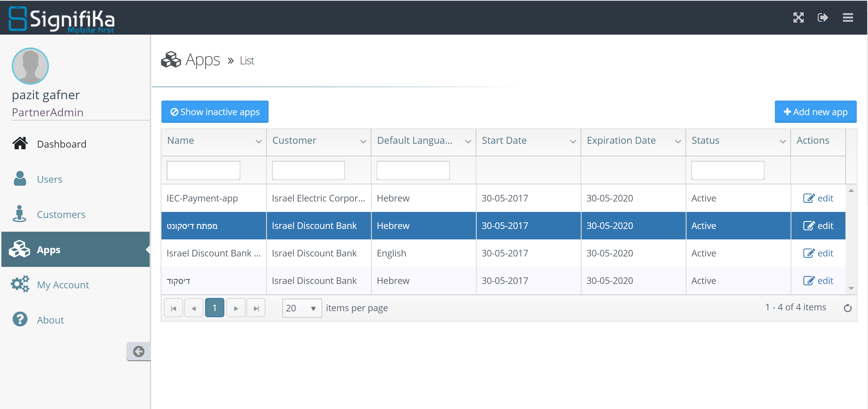Click the About question mark icon
868x409 pixels.
pyautogui.click(x=20, y=319)
